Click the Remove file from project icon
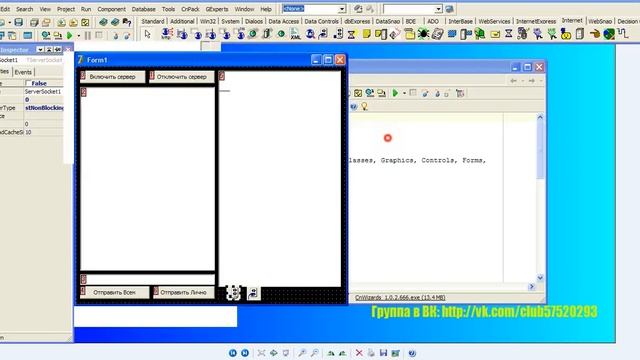Screen dimensions: 640x360 pyautogui.click(x=73, y=22)
